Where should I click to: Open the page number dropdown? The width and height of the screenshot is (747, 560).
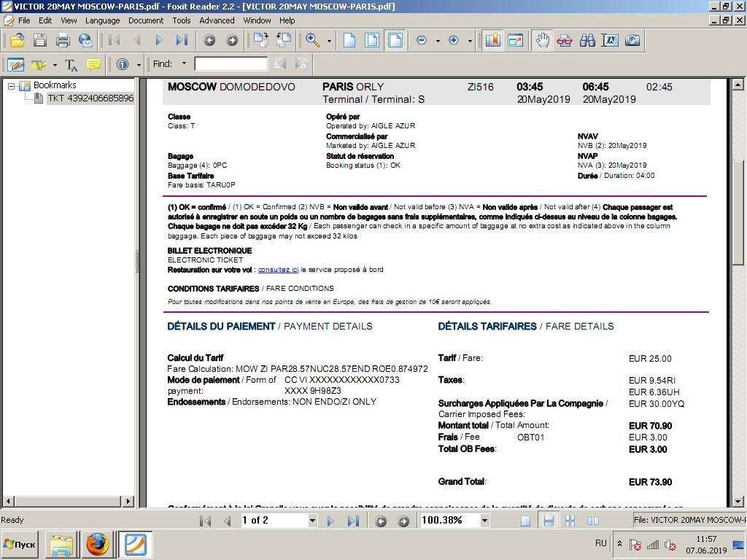click(x=312, y=521)
